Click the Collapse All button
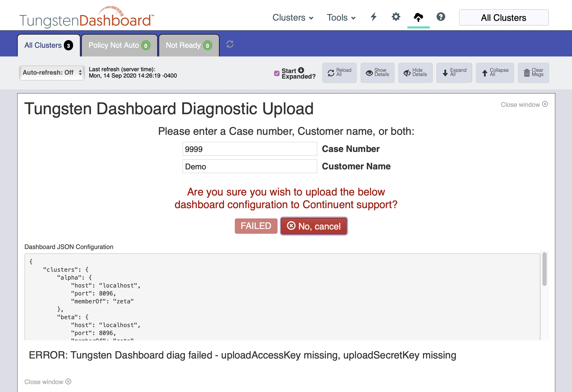This screenshot has height=392, width=572. [495, 73]
